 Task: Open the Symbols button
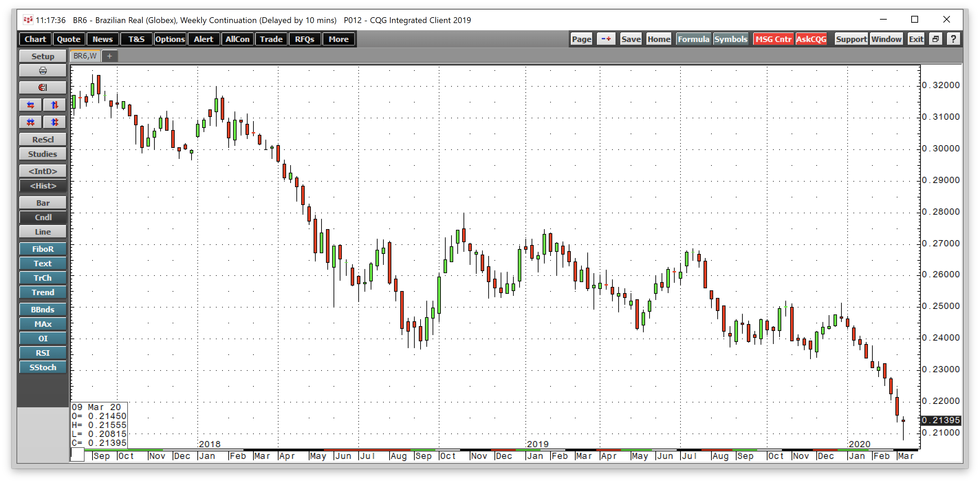coord(731,39)
